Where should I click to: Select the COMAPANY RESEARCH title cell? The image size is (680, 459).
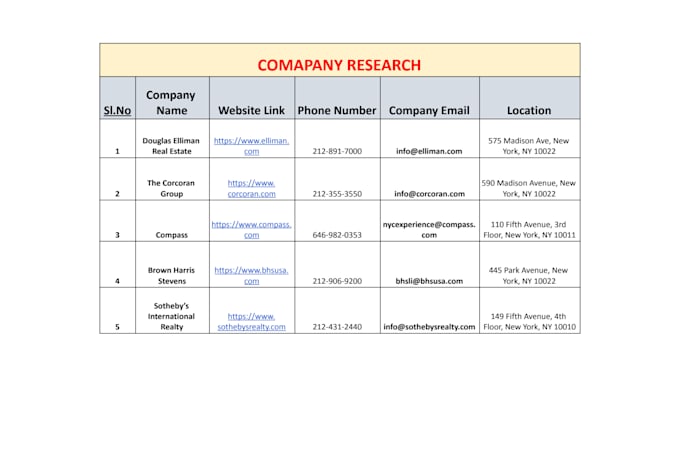(340, 60)
